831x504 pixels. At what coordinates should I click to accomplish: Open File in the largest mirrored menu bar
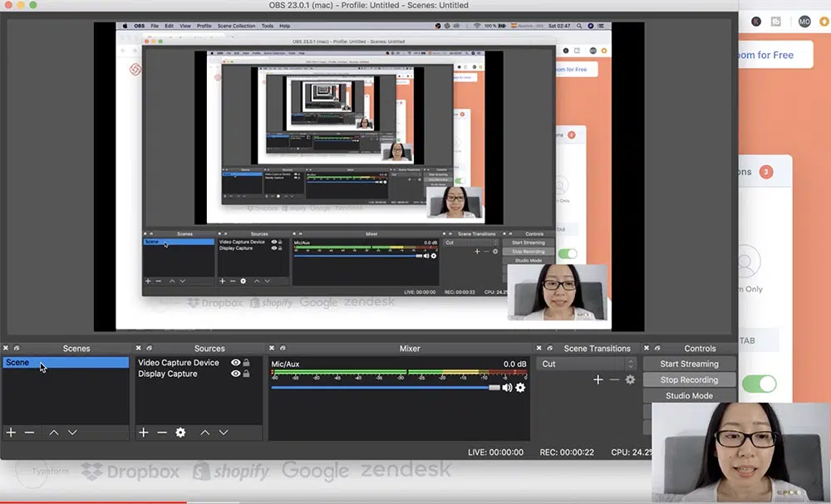pos(155,26)
